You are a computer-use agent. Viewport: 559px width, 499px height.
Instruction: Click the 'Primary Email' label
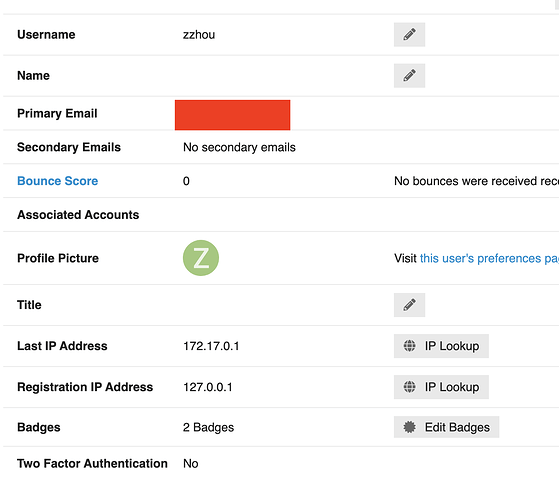pos(57,113)
